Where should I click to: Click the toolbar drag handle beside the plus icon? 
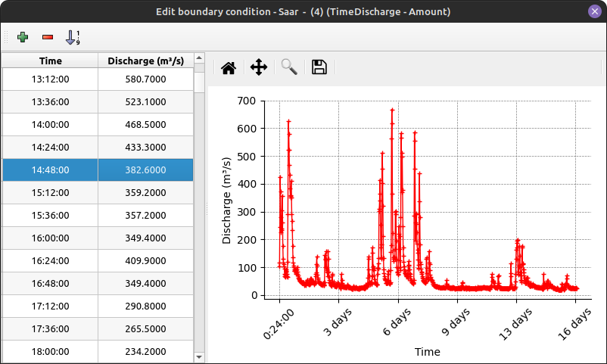point(7,37)
